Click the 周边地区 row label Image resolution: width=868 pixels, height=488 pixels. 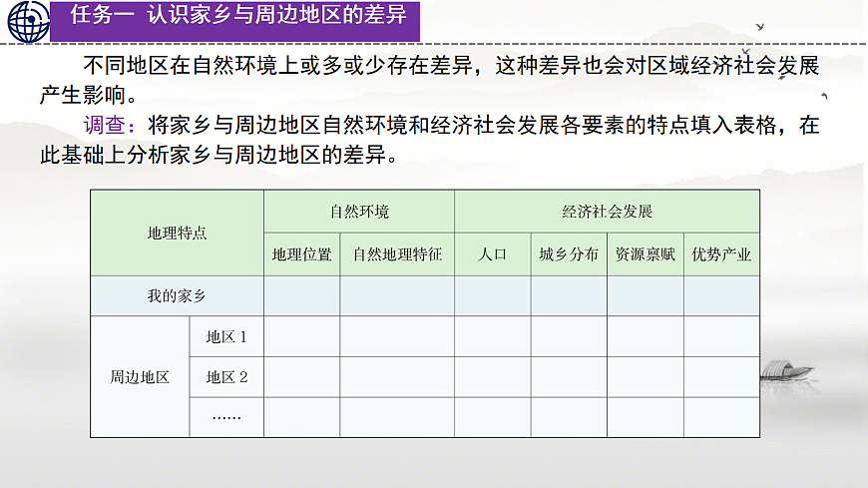[140, 377]
